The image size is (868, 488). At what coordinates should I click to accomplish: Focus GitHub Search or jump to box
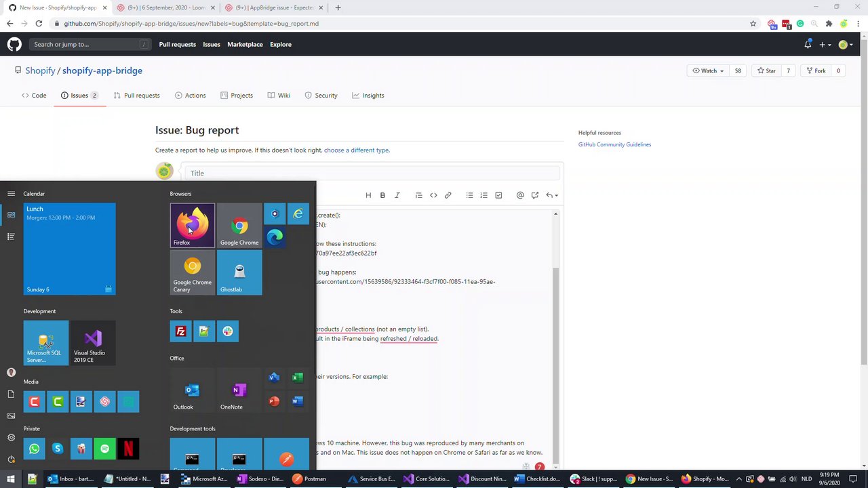pos(89,45)
